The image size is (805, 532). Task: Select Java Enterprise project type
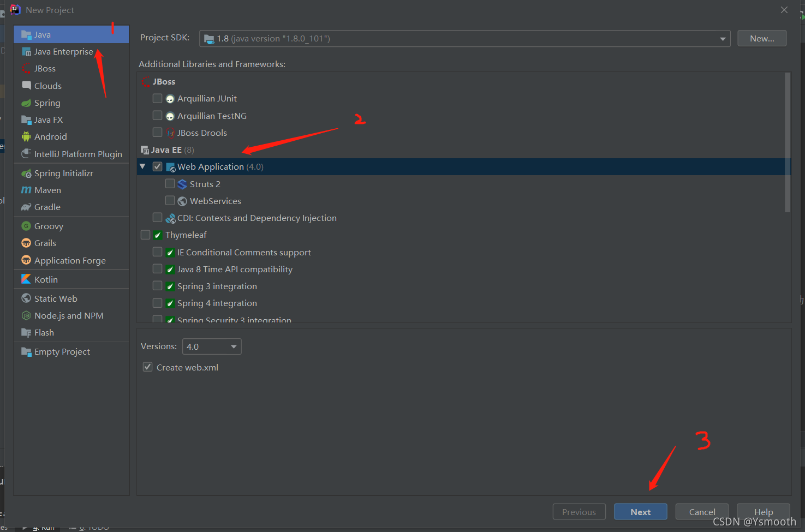[x=71, y=52]
